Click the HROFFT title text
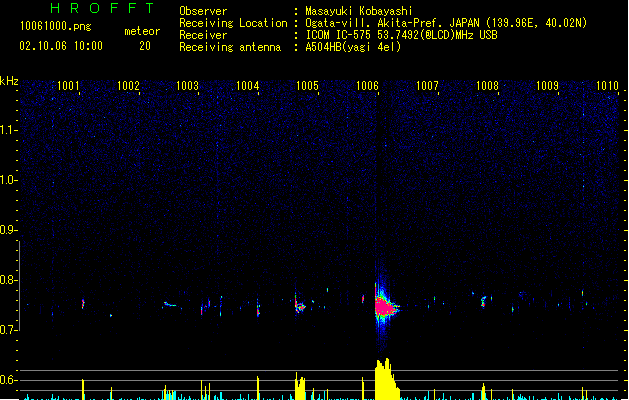This screenshot has height=400, width=629. point(103,8)
